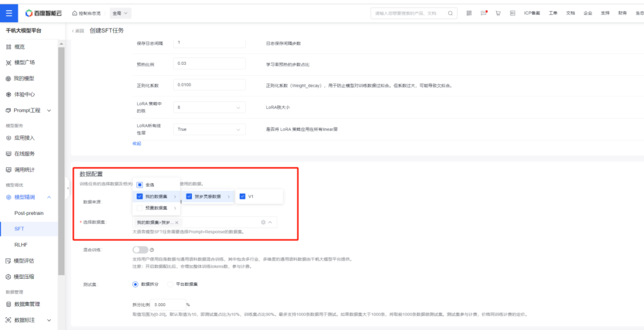
Task: Click the 概览 sidebar icon
Action: pyautogui.click(x=8, y=47)
